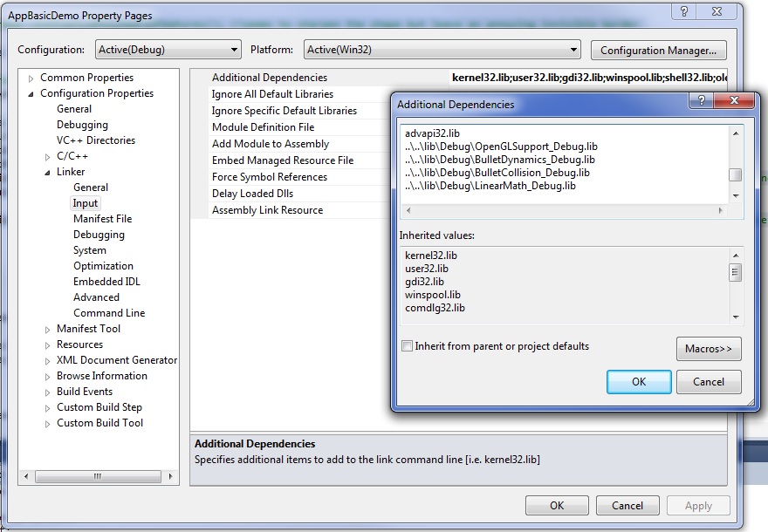Collapse Configuration Properties node
The height and width of the screenshot is (532, 768).
[31, 94]
